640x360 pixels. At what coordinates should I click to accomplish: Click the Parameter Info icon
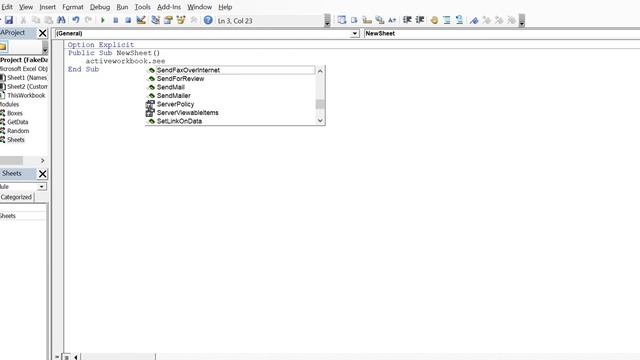[x=380, y=20]
